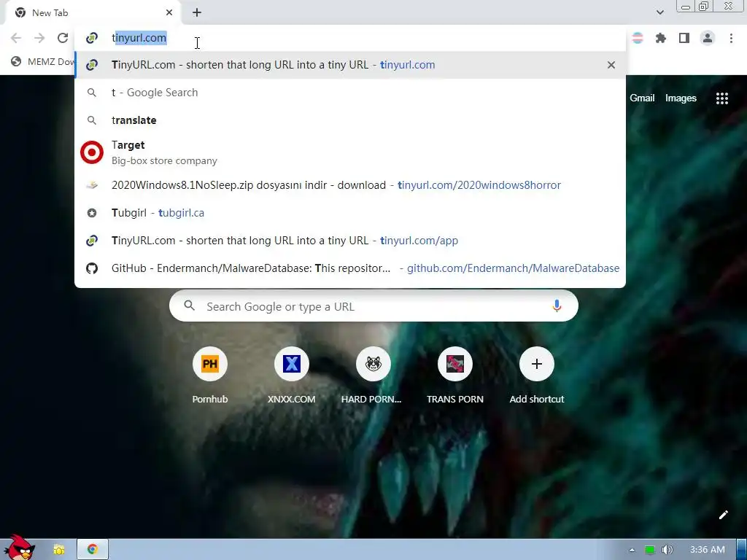Click the green tray status icon
Viewport: 747px width, 560px height.
[x=649, y=550]
